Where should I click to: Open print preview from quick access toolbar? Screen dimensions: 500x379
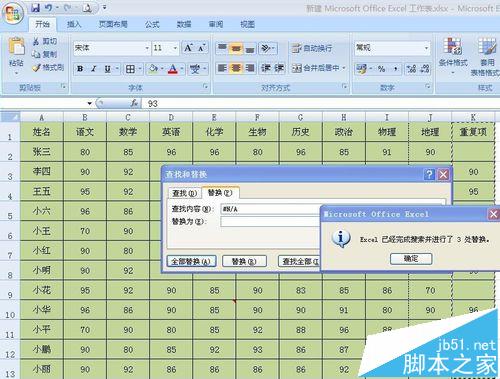[87, 8]
